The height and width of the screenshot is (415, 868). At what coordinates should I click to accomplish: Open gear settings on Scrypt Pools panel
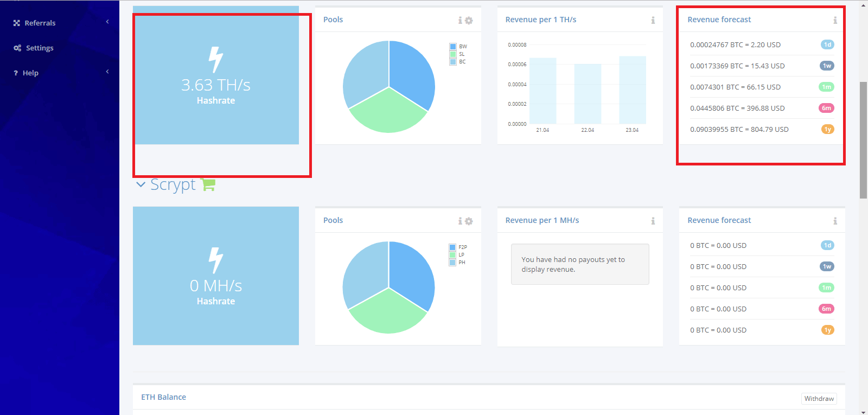(469, 221)
